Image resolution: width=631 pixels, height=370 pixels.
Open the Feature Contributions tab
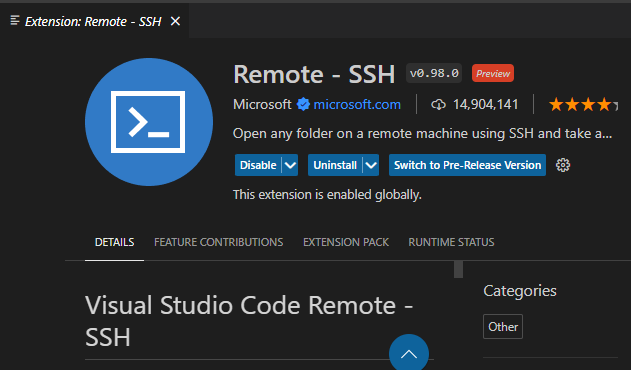219,242
